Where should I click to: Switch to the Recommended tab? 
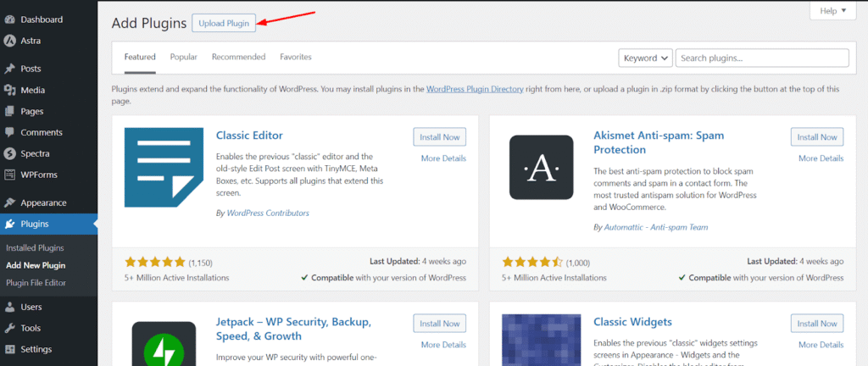[238, 57]
